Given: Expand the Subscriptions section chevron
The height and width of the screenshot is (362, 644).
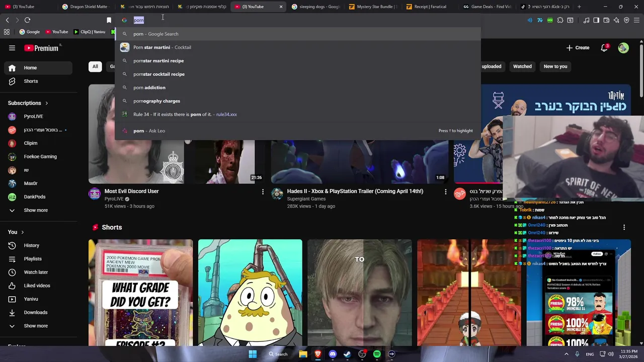Looking at the screenshot, I should point(47,103).
